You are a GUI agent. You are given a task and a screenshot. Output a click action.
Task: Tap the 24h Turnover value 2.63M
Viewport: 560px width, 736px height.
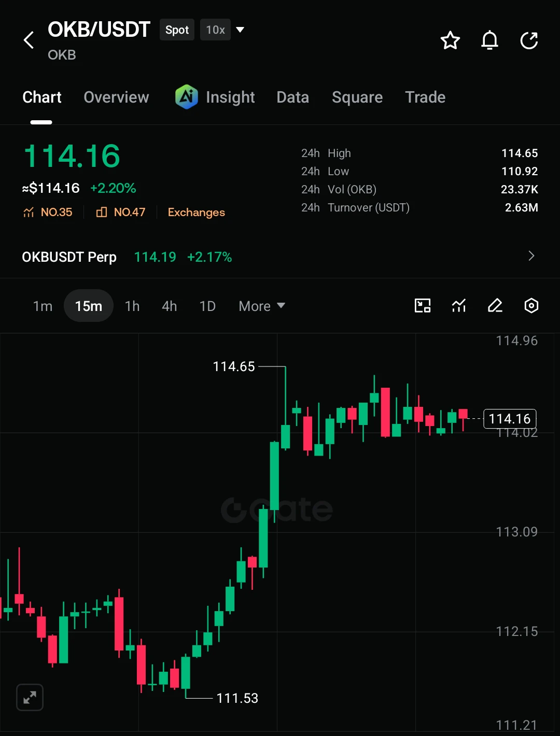pyautogui.click(x=521, y=207)
